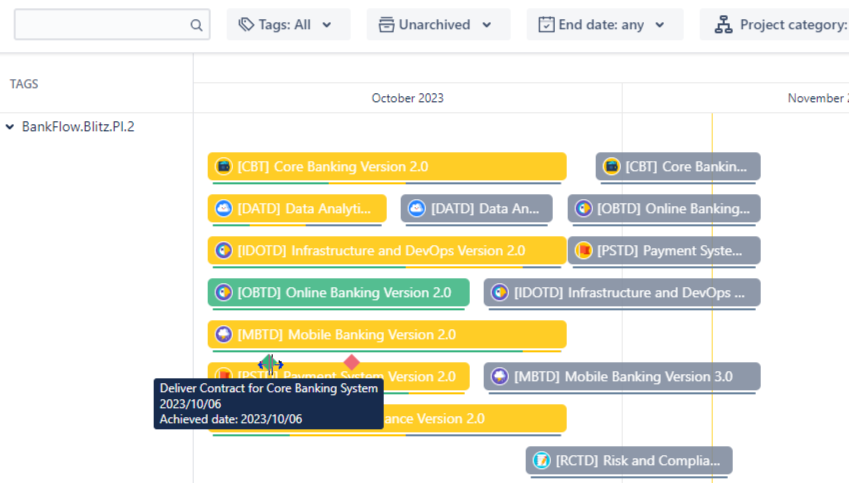849x483 pixels.
Task: Click the TAGS column header
Action: click(24, 84)
